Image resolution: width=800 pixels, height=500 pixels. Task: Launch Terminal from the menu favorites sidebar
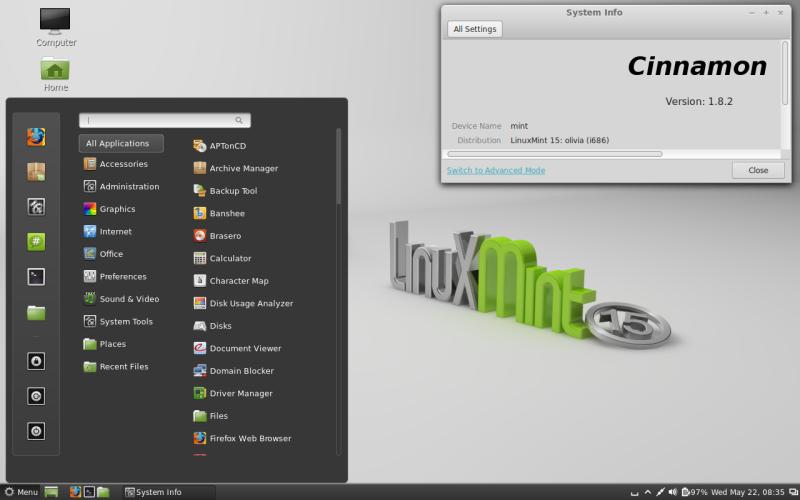[36, 277]
